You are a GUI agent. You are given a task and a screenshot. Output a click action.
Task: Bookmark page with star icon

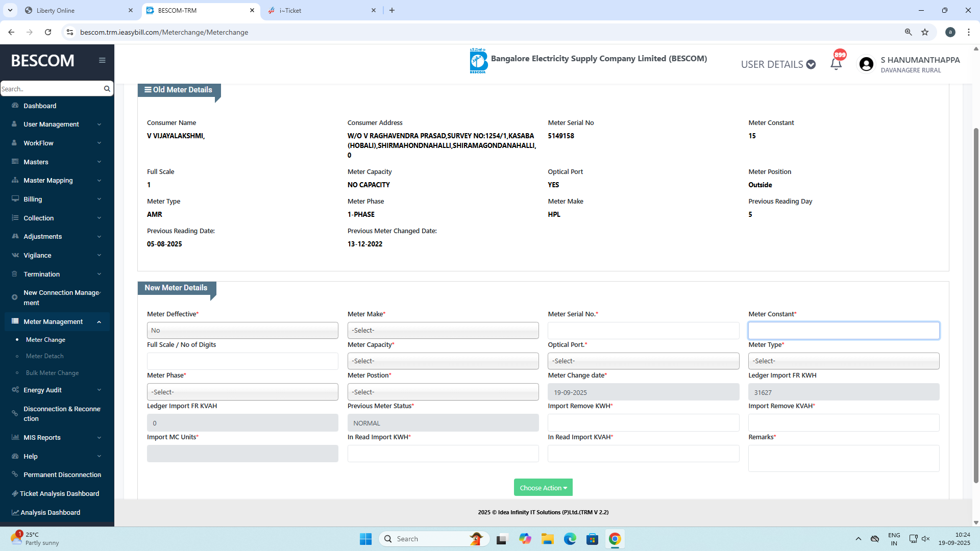coord(925,32)
